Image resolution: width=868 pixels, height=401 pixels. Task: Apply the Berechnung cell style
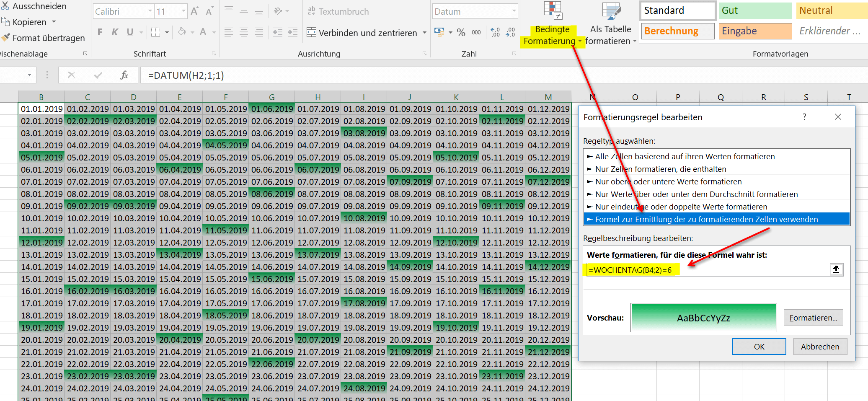[678, 31]
